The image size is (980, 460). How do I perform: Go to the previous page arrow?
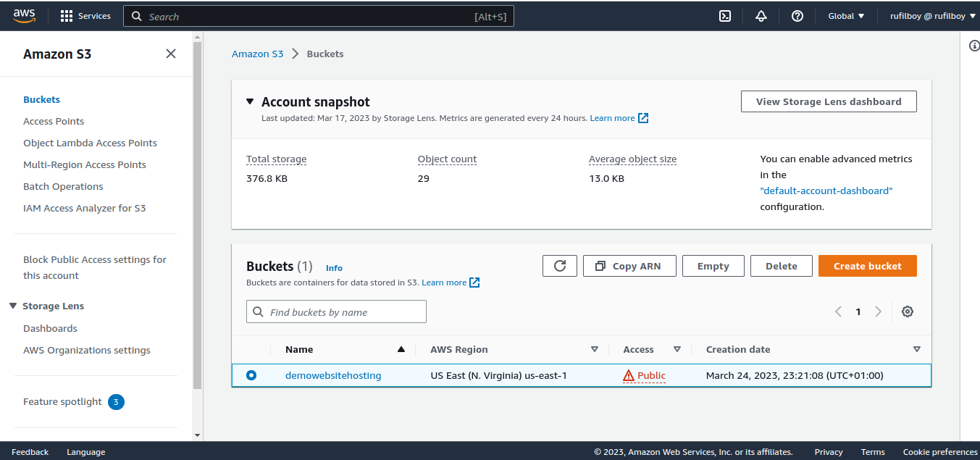tap(838, 311)
